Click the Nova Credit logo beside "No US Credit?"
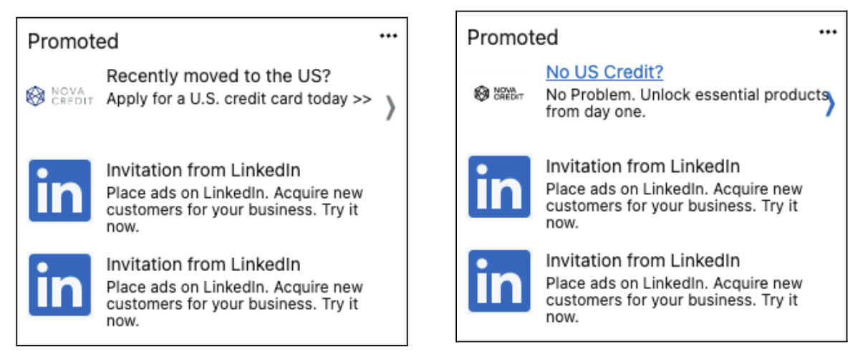 pos(499,93)
